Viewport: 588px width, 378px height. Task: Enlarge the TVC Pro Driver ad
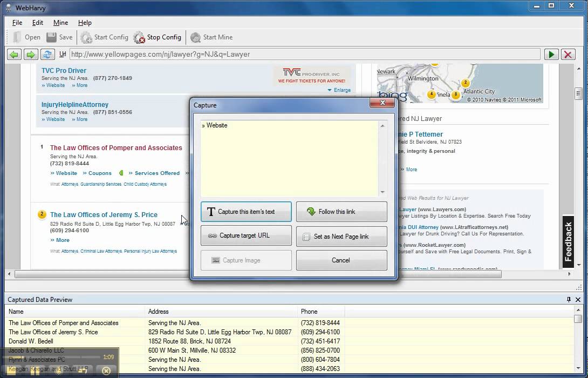click(x=339, y=90)
